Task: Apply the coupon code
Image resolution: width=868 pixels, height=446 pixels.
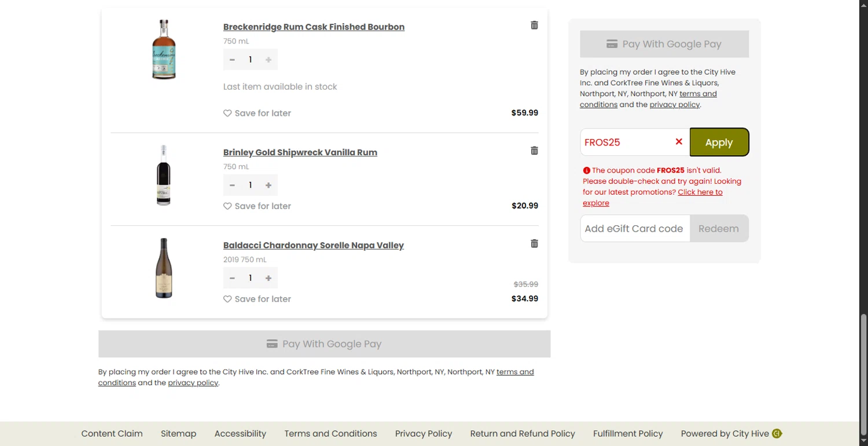Action: click(x=719, y=142)
